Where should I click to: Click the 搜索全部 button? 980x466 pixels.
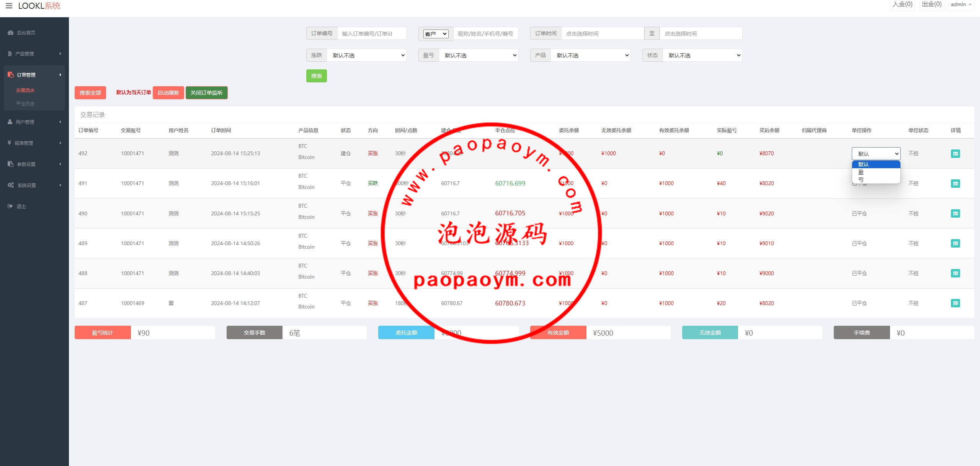coord(90,93)
